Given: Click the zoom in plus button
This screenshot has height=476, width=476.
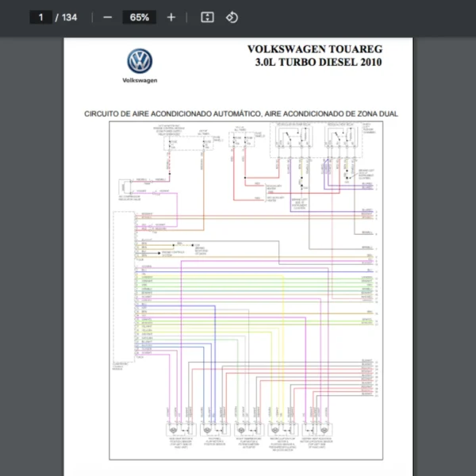Looking at the screenshot, I should (171, 17).
